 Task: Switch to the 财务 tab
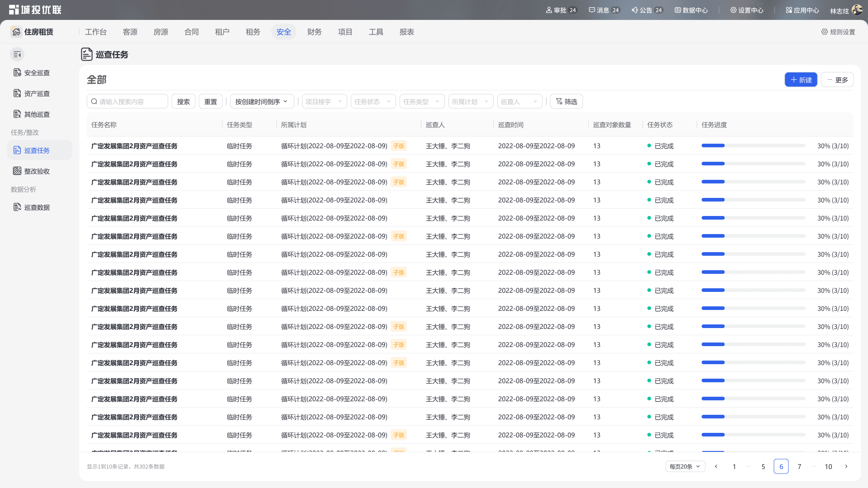coord(315,32)
